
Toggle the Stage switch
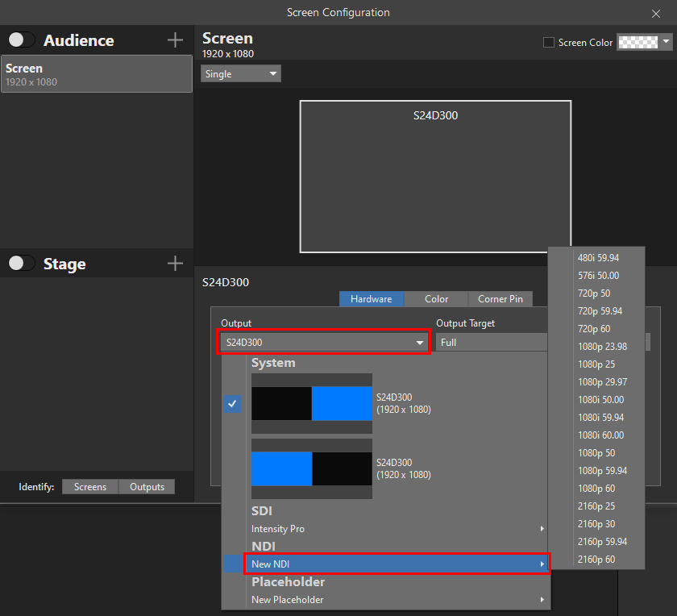(x=22, y=264)
